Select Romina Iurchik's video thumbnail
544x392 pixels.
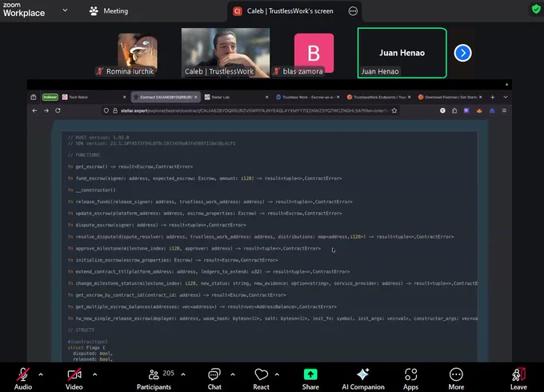tap(138, 54)
